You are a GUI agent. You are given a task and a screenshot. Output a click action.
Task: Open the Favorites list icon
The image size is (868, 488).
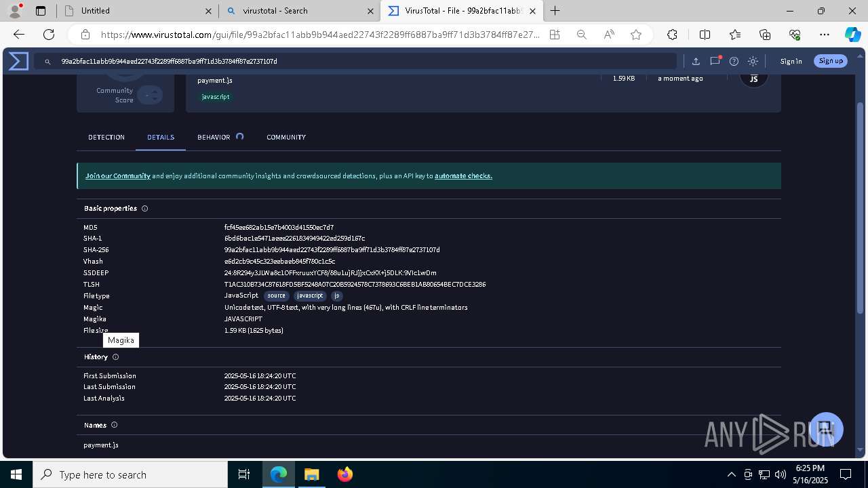point(735,35)
